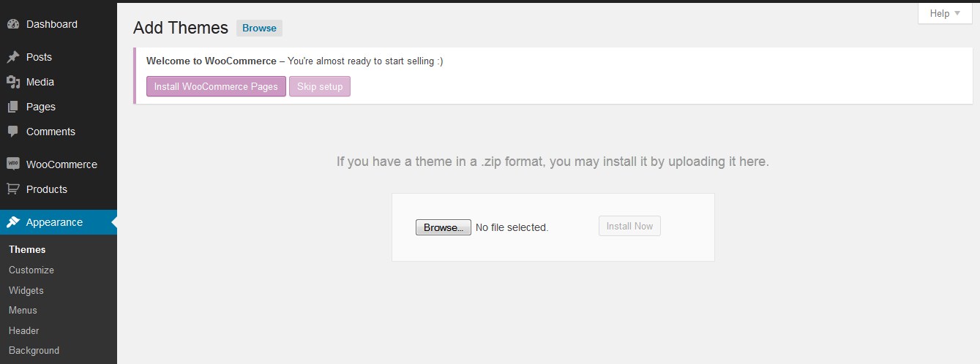This screenshot has width=980, height=364.
Task: Open the Widgets submenu item
Action: point(26,290)
